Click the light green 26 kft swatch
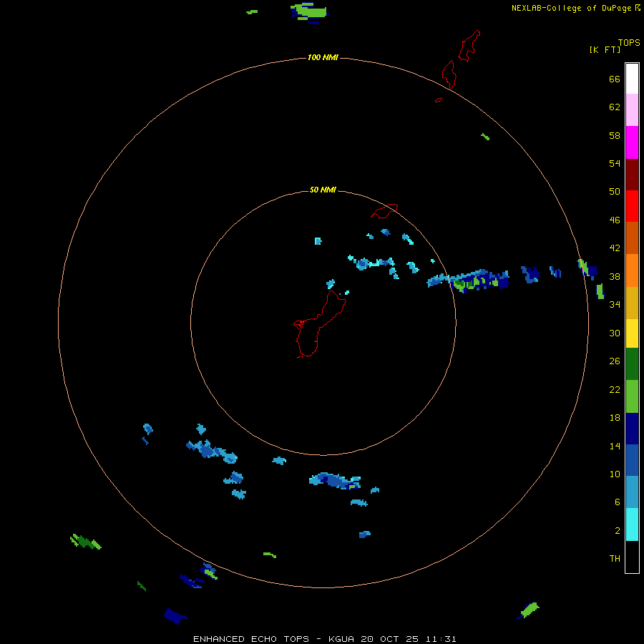 pyautogui.click(x=632, y=396)
